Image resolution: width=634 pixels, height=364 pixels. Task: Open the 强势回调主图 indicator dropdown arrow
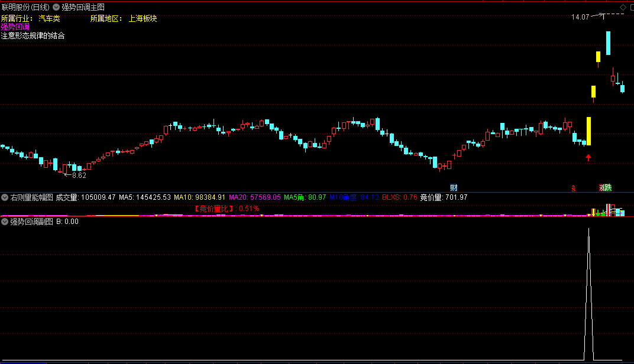click(56, 7)
